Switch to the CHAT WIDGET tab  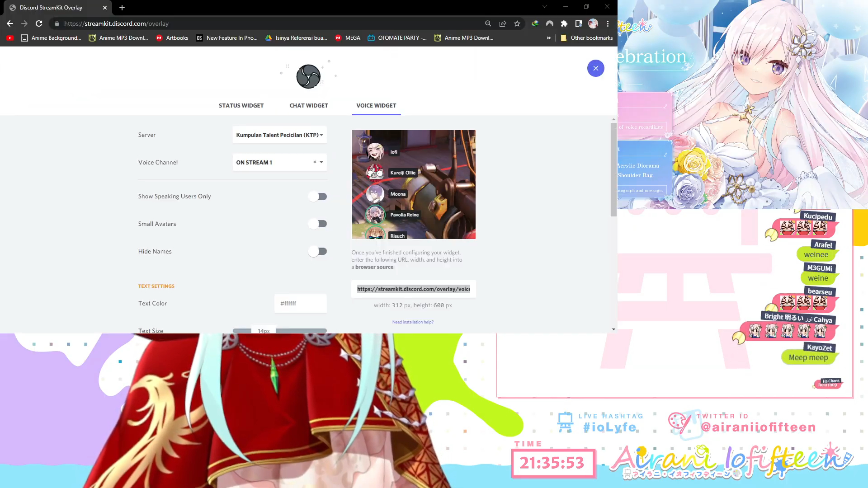tap(309, 106)
